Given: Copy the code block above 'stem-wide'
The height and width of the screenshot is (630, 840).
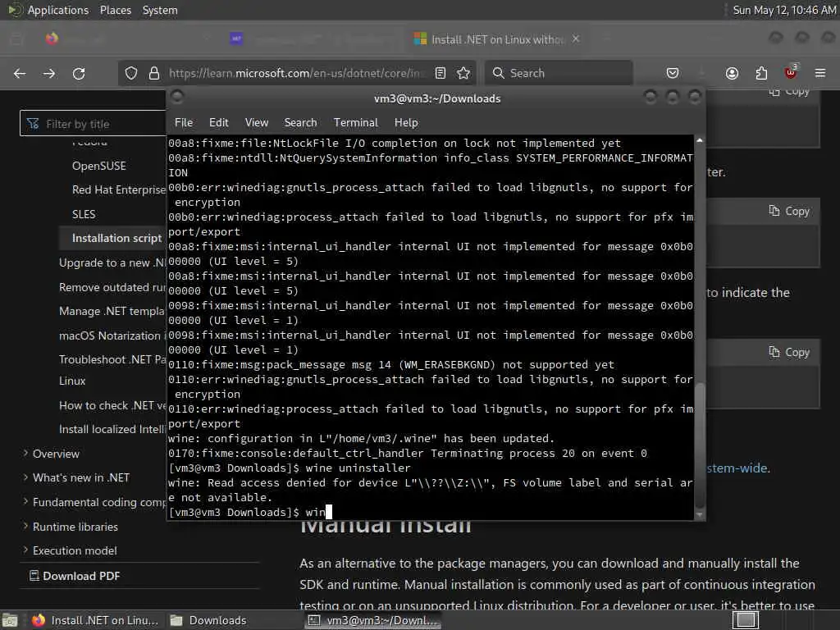Looking at the screenshot, I should 789,353.
